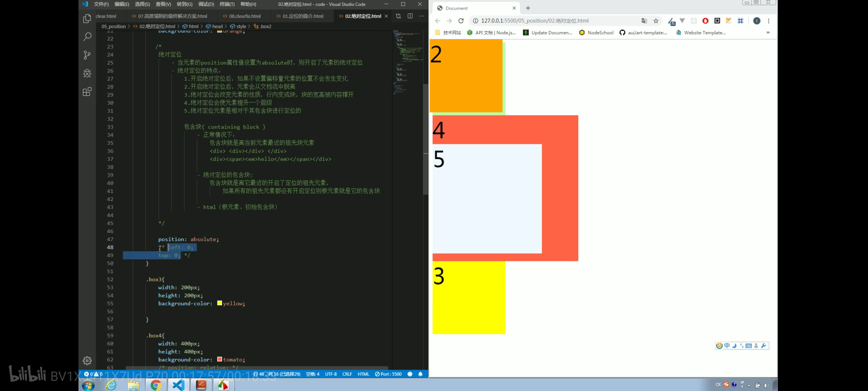The image size is (868, 391).
Task: Switch to the 07.高度塌陷的最终解决方案.html tab
Action: pyautogui.click(x=172, y=16)
